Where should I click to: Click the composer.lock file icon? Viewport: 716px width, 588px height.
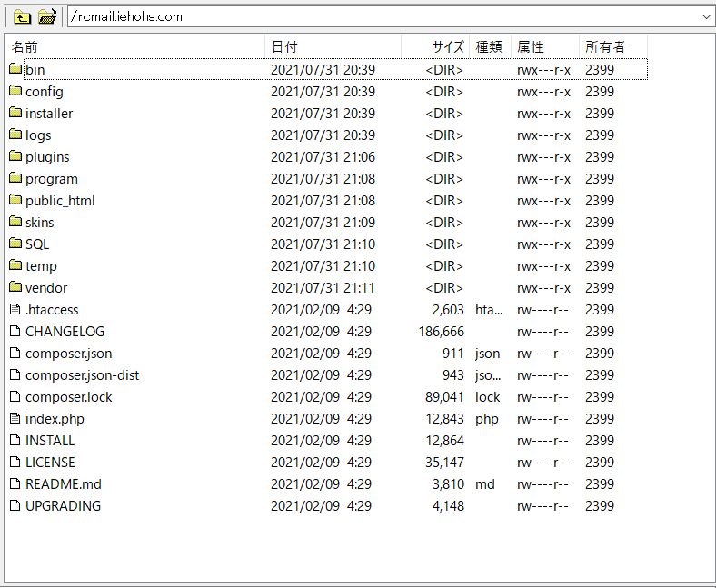pos(15,396)
